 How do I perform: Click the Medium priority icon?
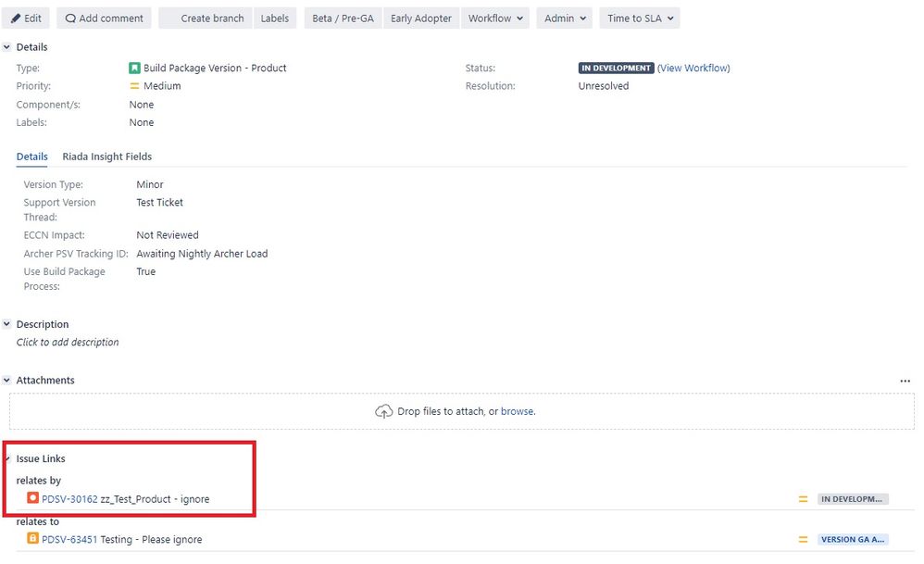(x=134, y=86)
